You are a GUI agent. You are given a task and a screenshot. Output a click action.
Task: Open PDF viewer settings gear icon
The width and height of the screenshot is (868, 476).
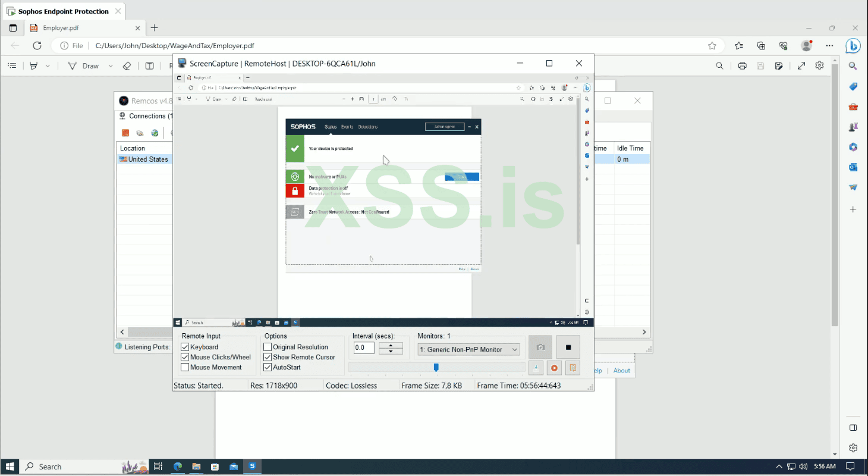pos(819,66)
